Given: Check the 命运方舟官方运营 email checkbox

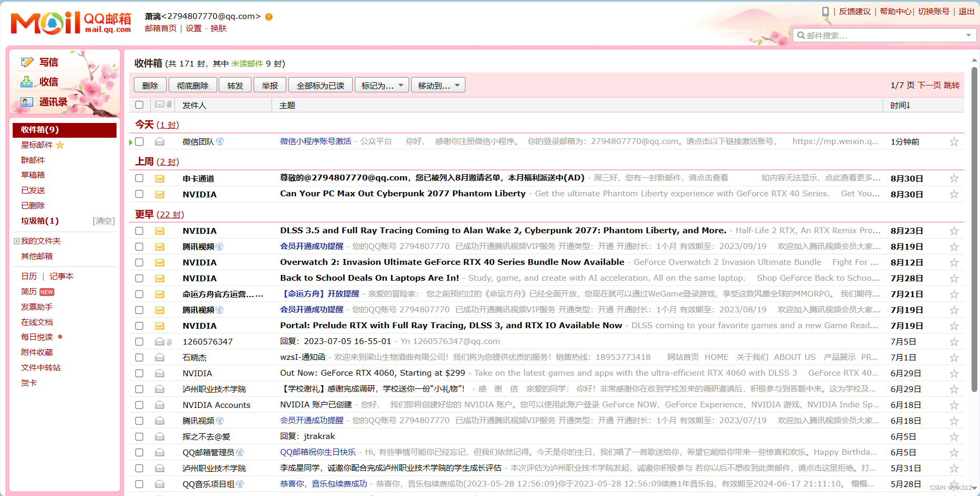Looking at the screenshot, I should pos(139,294).
